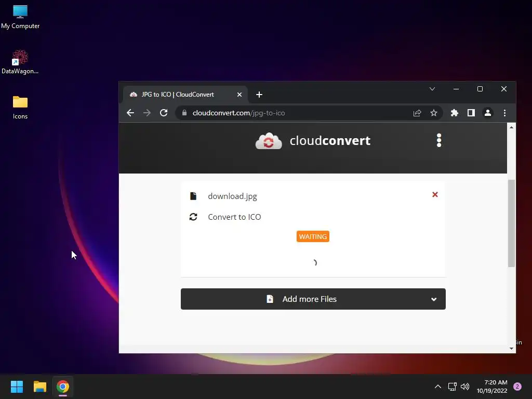Click the document icon beside download.jpg
Image resolution: width=532 pixels, height=399 pixels.
point(193,196)
